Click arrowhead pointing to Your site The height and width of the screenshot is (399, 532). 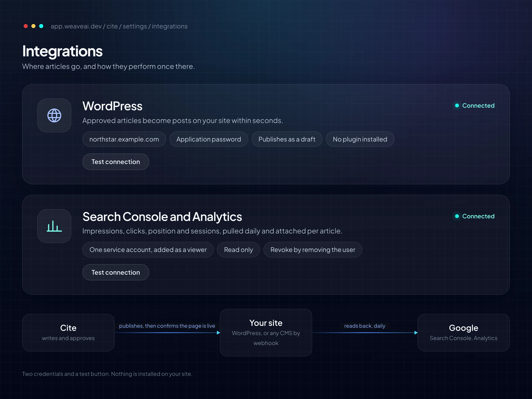[218, 333]
